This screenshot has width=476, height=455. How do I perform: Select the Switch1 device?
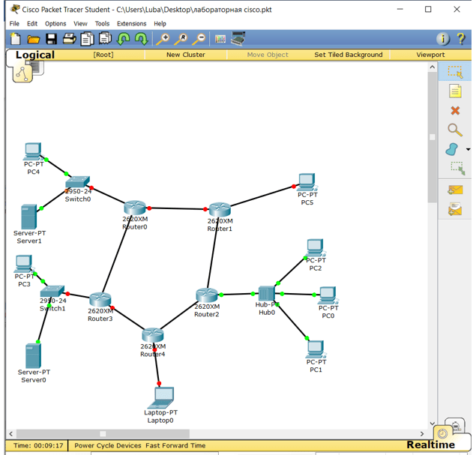click(x=52, y=291)
